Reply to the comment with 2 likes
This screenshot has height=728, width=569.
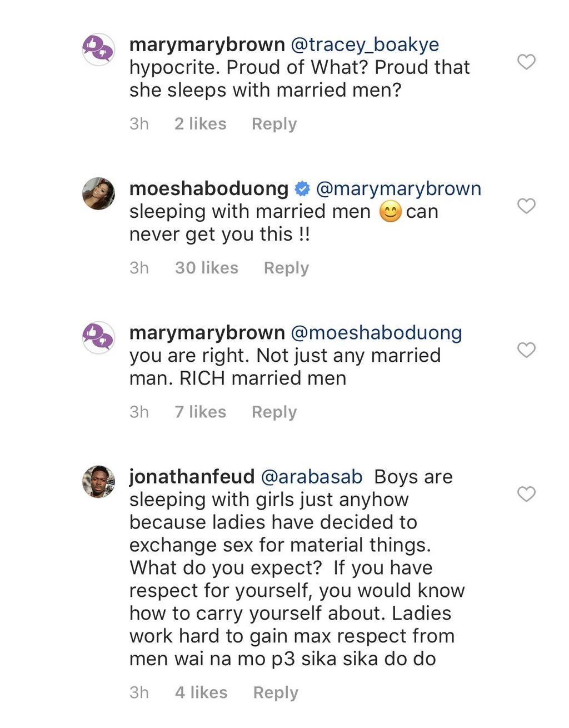click(274, 123)
